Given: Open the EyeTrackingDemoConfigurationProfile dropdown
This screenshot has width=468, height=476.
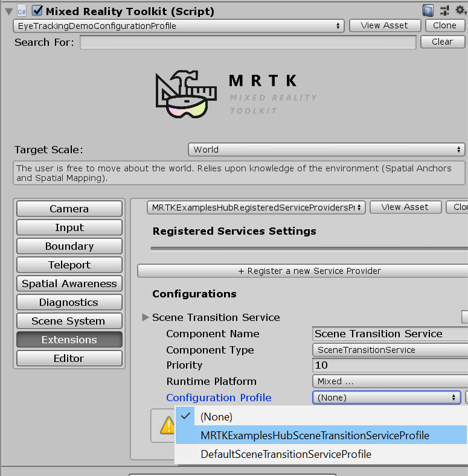Looking at the screenshot, I should pyautogui.click(x=179, y=26).
